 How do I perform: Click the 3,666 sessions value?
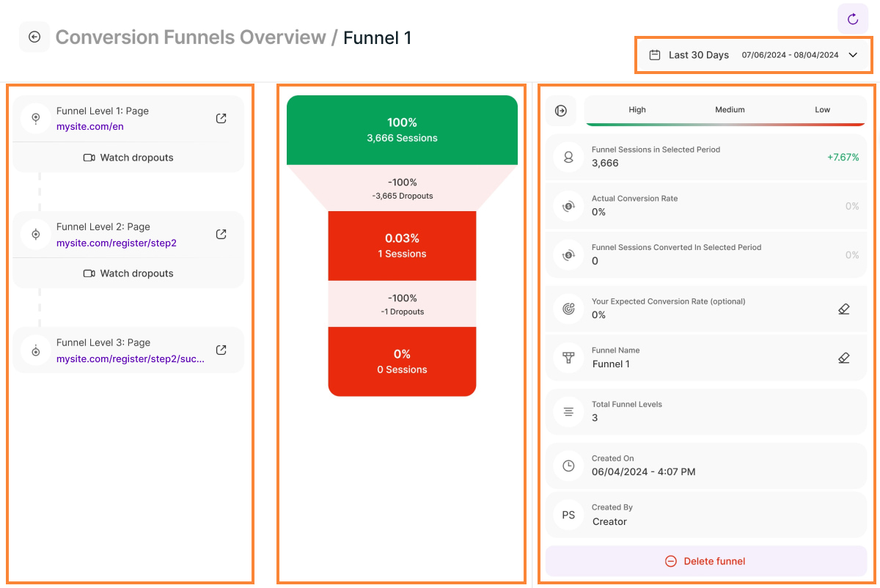pyautogui.click(x=605, y=163)
